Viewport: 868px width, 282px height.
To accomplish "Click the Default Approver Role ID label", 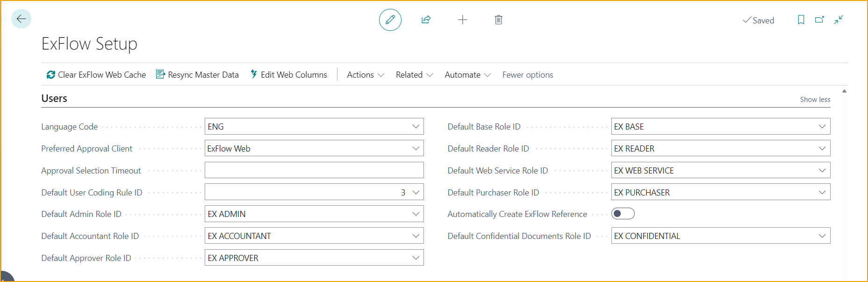I will tap(86, 258).
